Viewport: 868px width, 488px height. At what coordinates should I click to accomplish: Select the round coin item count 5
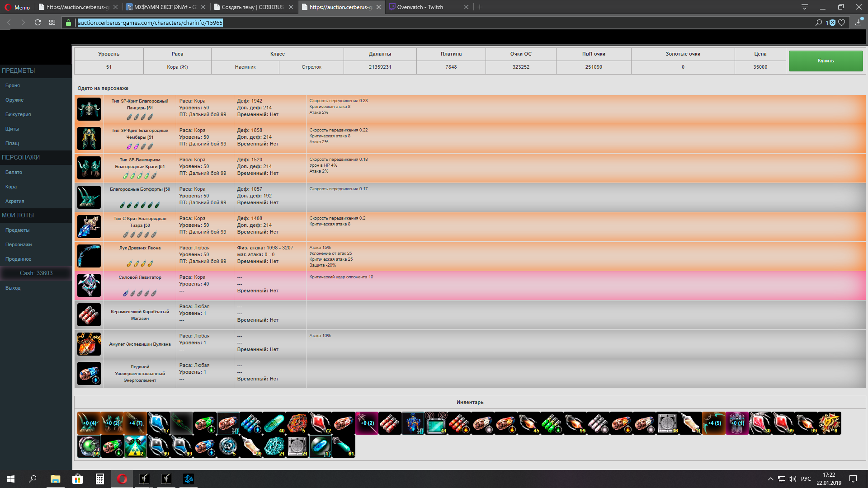(228, 446)
